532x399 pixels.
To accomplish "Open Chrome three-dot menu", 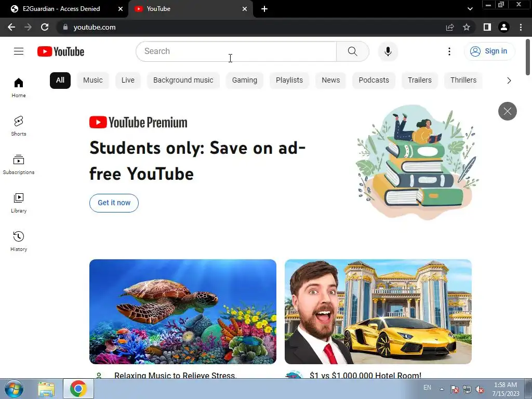I will (521, 27).
